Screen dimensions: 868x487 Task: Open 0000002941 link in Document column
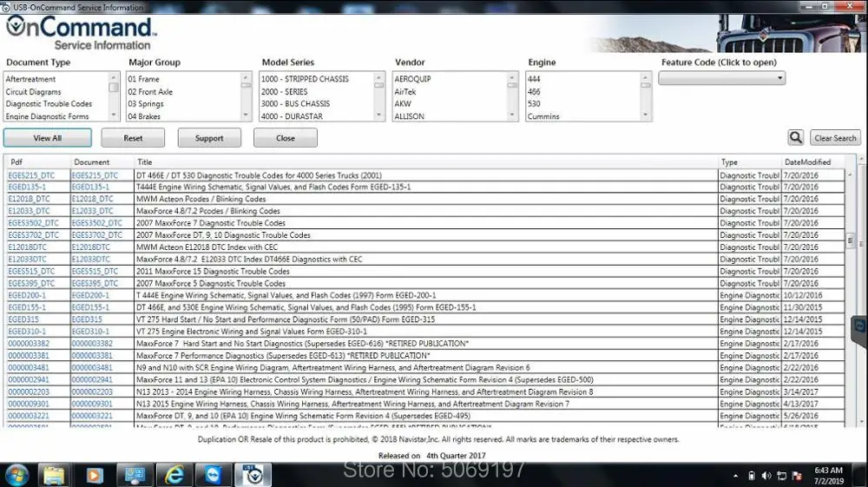tap(92, 379)
